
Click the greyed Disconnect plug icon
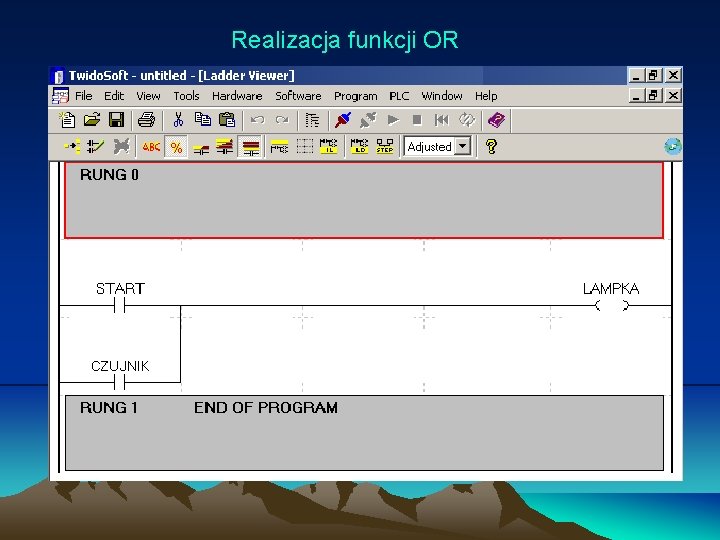(368, 120)
